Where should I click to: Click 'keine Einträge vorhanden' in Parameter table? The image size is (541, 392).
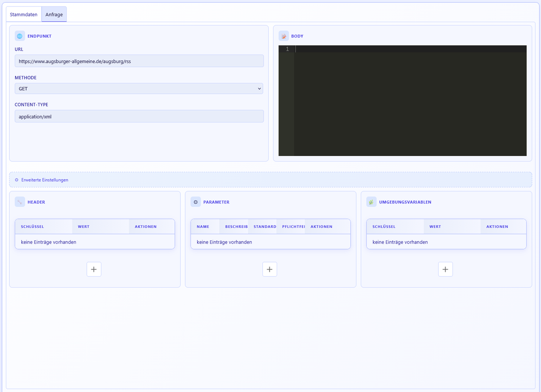pyautogui.click(x=224, y=242)
